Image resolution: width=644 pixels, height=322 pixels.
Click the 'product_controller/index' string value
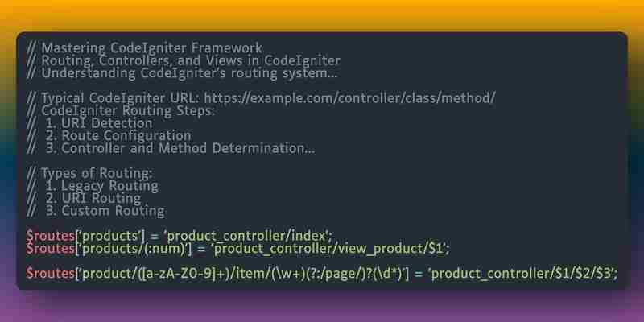(x=248, y=236)
